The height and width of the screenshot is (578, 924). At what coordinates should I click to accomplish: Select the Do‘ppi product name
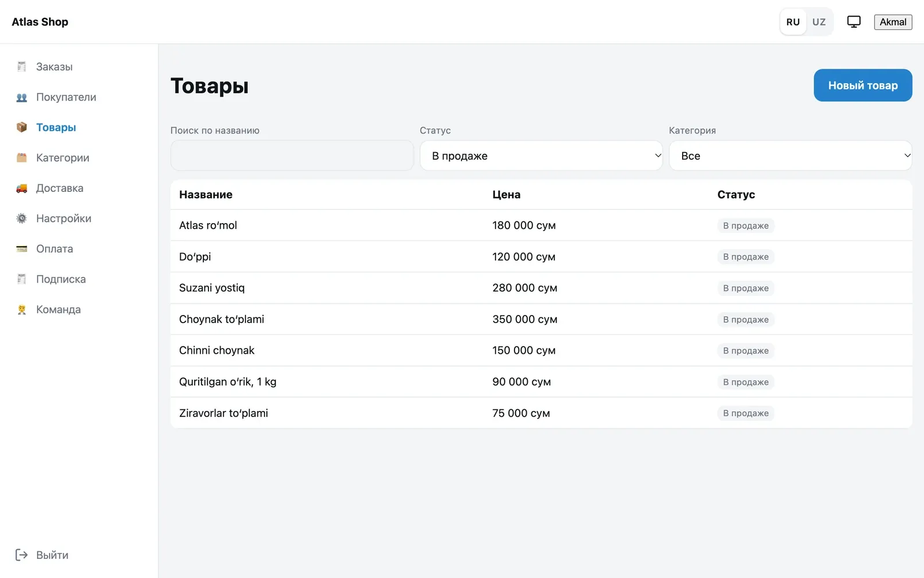pyautogui.click(x=195, y=257)
